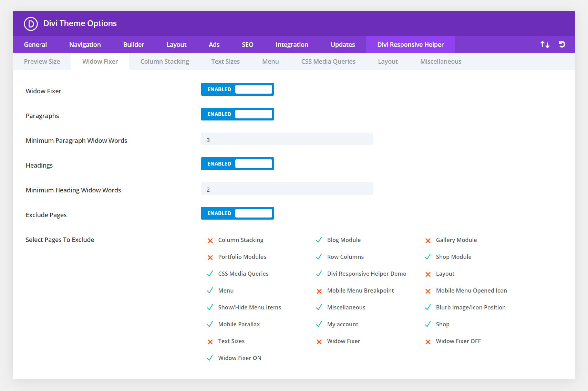Open the Updates tab
The image size is (588, 391).
[343, 44]
